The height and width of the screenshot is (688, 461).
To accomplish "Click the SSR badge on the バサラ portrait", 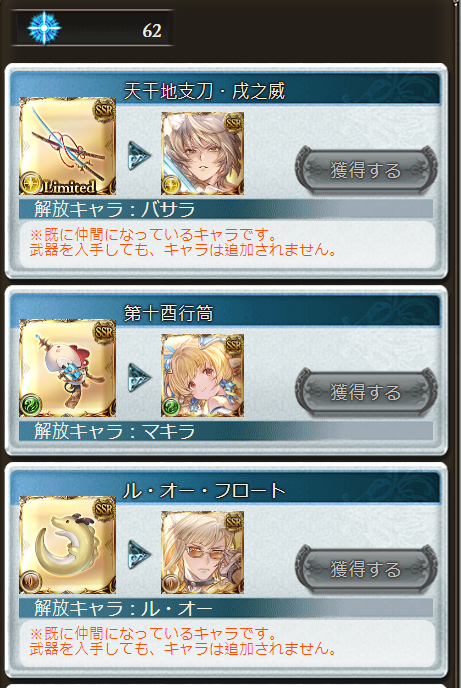I will (x=234, y=122).
